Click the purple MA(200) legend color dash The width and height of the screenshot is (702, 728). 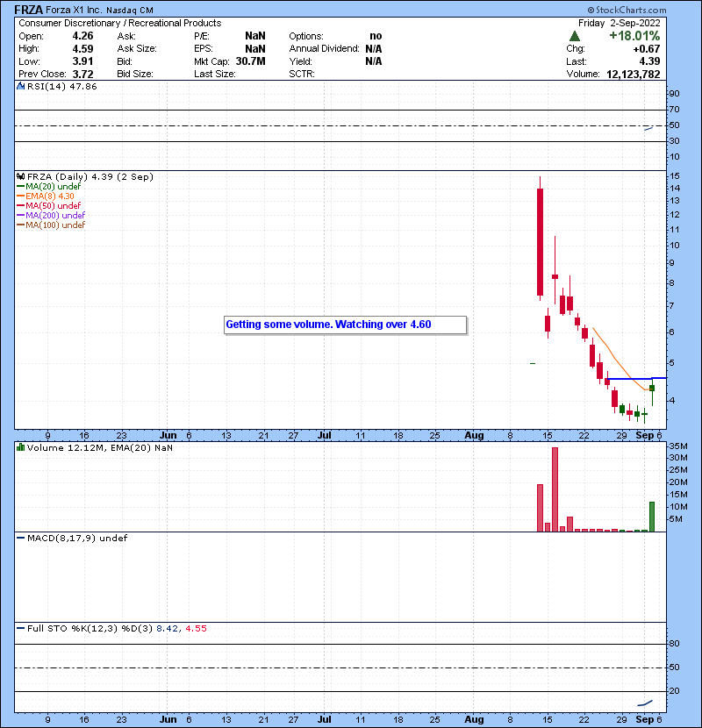pyautogui.click(x=21, y=216)
